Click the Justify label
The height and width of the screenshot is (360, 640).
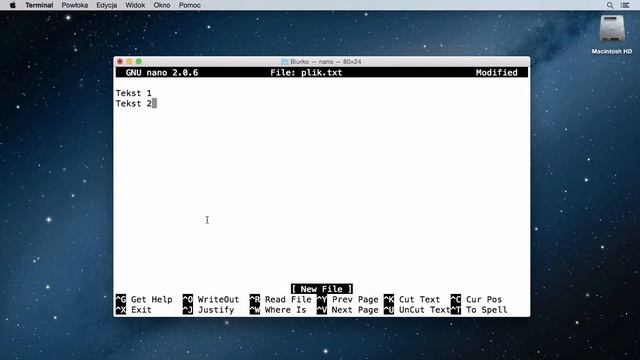coord(216,310)
